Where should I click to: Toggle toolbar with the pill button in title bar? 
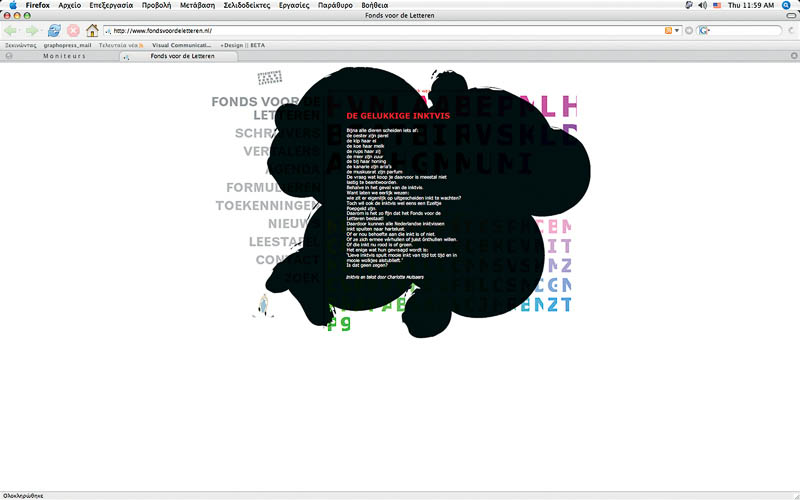[791, 16]
